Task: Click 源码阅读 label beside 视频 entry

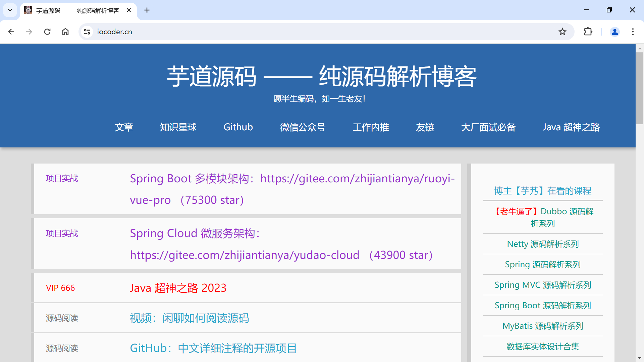Action: (62, 318)
